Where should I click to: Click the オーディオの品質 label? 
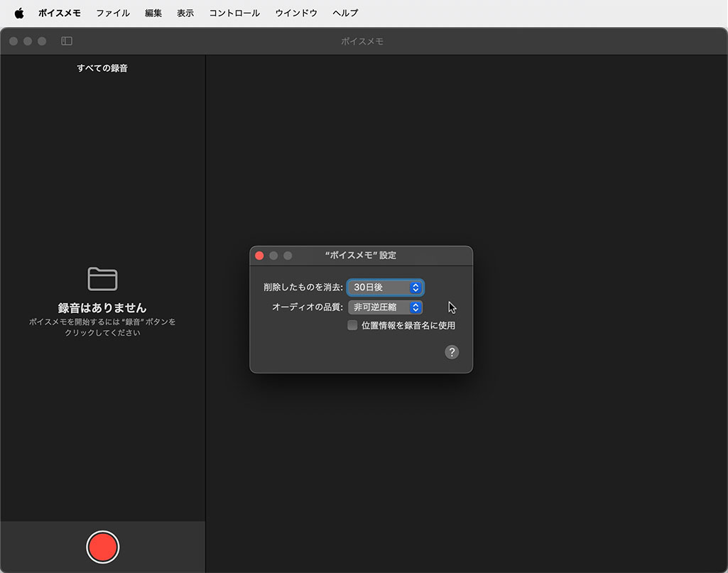pyautogui.click(x=308, y=307)
